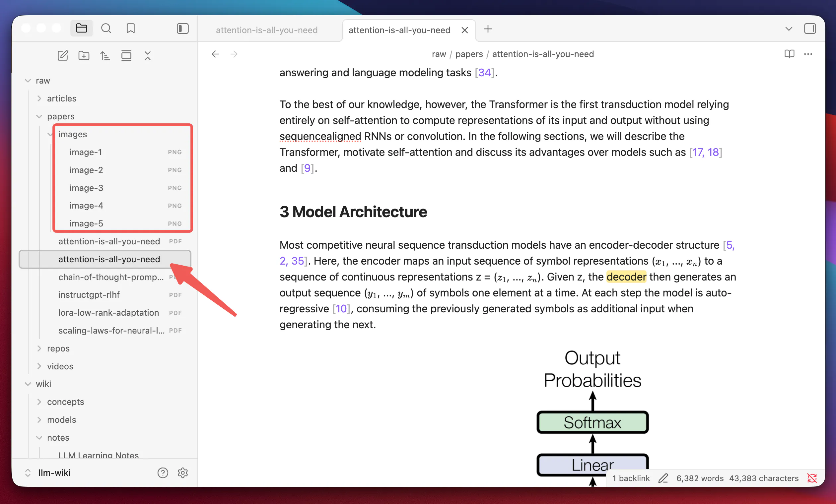Open the 1 backlink status item
Screen dimensions: 836x504
631,478
